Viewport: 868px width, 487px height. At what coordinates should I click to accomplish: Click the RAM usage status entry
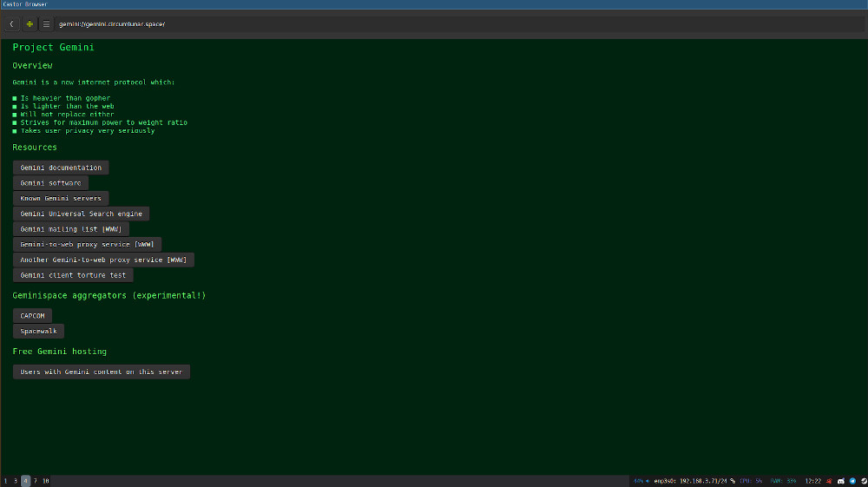coord(783,481)
